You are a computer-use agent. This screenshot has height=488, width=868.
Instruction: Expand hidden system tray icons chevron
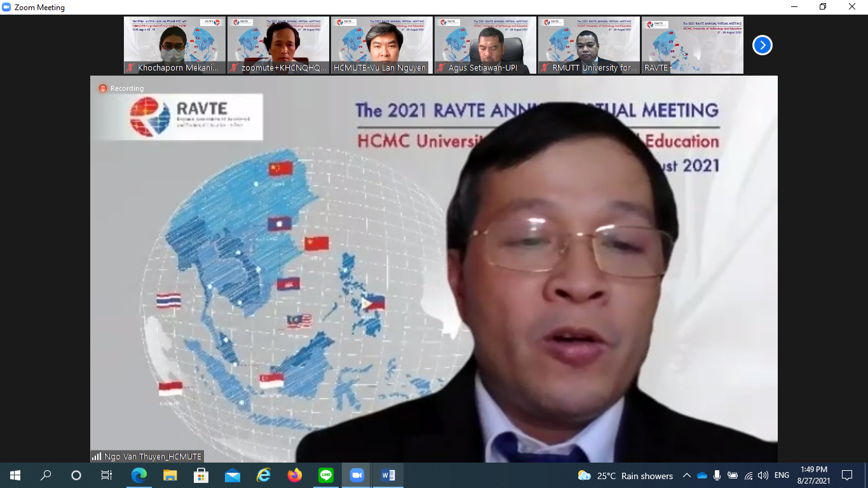tap(686, 475)
